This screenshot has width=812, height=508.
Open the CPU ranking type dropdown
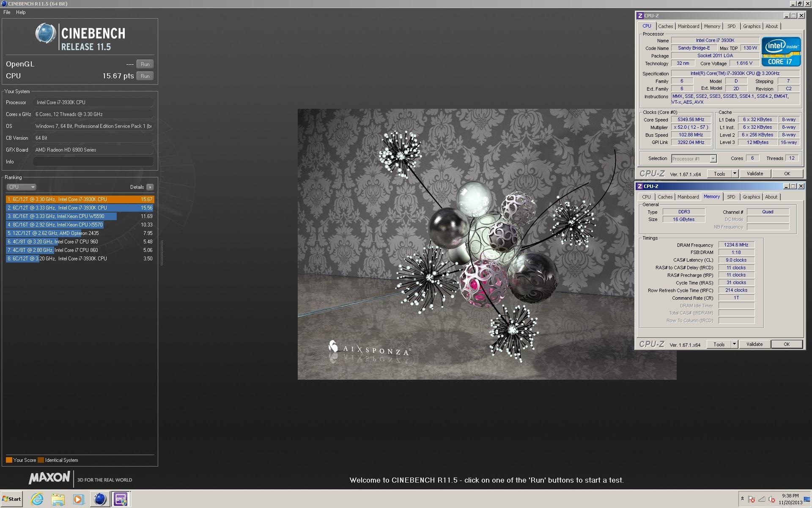pyautogui.click(x=21, y=187)
